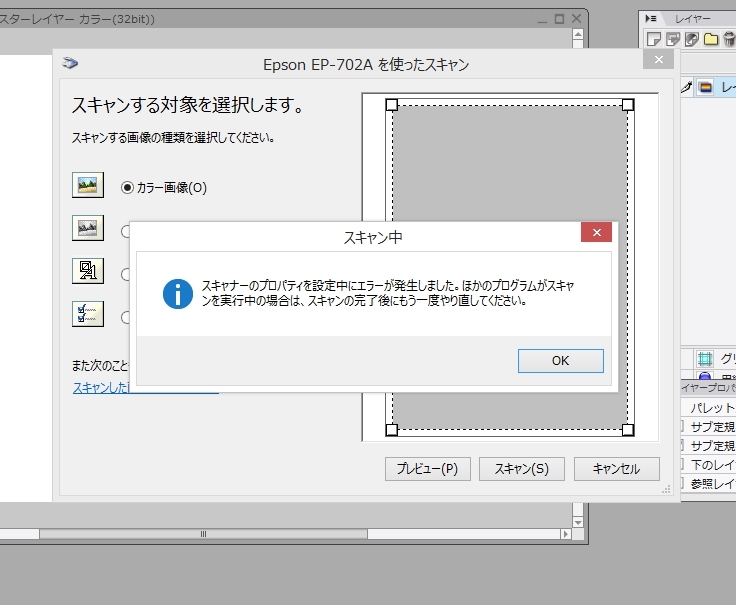Click the top-right crop handle in preview

628,105
